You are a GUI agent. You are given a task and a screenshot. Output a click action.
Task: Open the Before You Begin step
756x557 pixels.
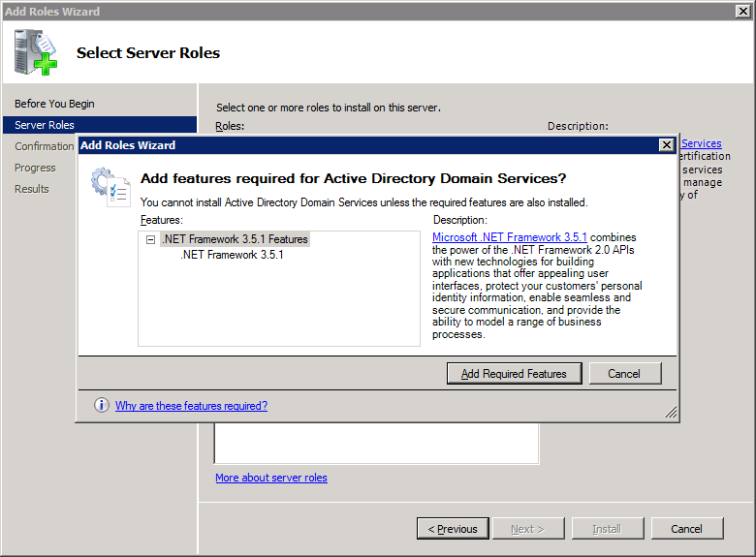pyautogui.click(x=54, y=104)
